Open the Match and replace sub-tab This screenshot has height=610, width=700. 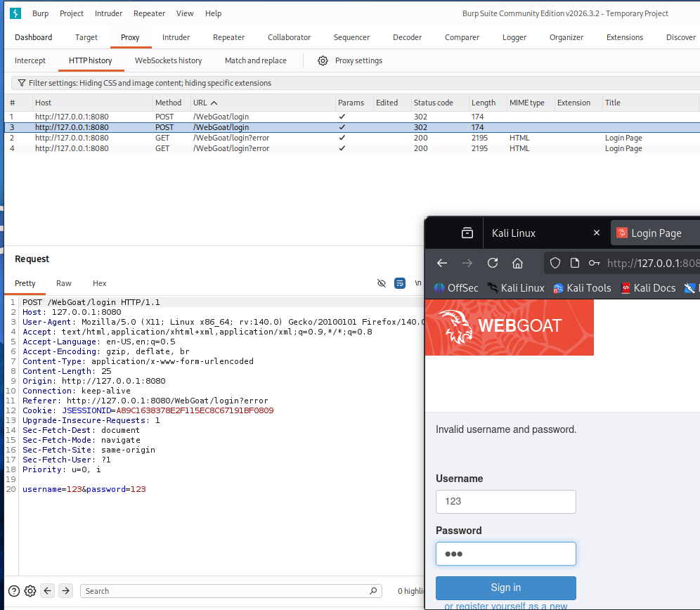click(256, 60)
